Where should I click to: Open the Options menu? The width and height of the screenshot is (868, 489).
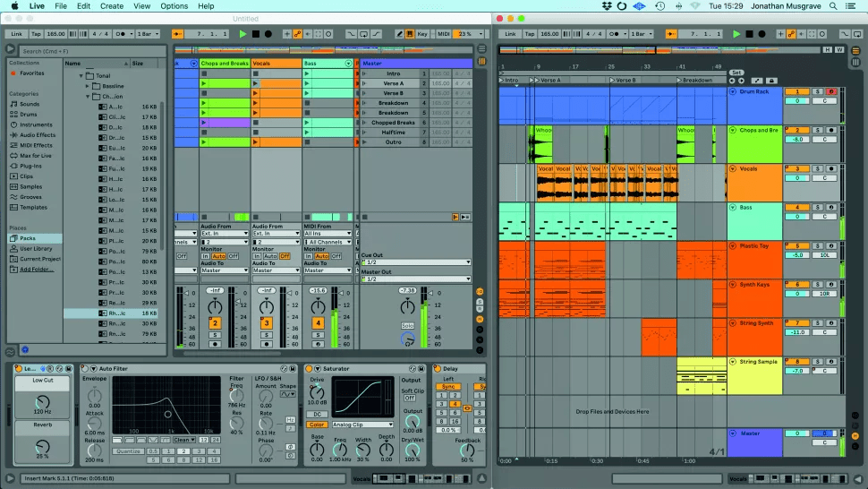point(174,6)
